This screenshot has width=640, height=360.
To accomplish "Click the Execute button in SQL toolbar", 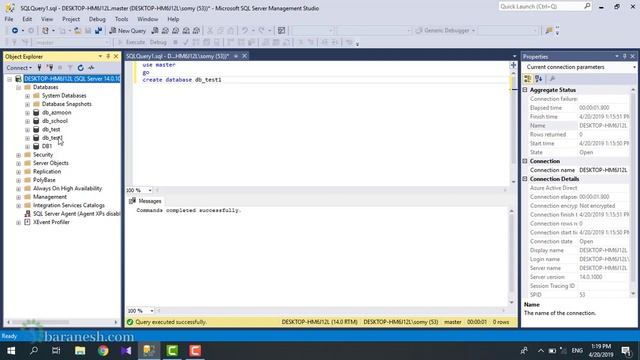I will pos(131,42).
